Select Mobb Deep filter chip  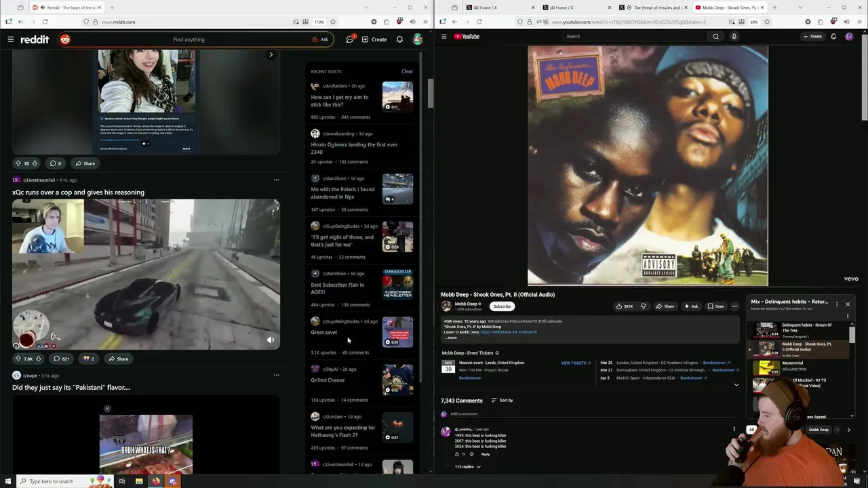pyautogui.click(x=818, y=430)
